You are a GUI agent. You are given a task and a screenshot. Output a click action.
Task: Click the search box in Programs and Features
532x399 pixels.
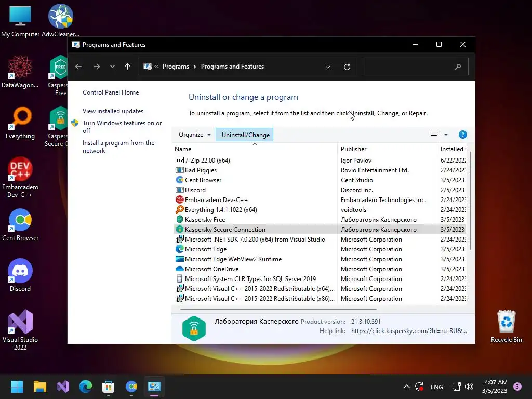coord(416,66)
